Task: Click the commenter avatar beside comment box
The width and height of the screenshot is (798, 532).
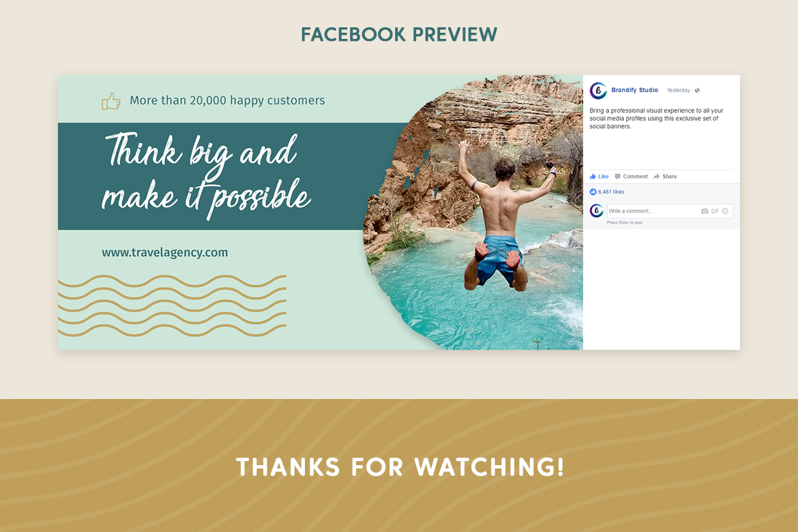Action: [x=597, y=211]
